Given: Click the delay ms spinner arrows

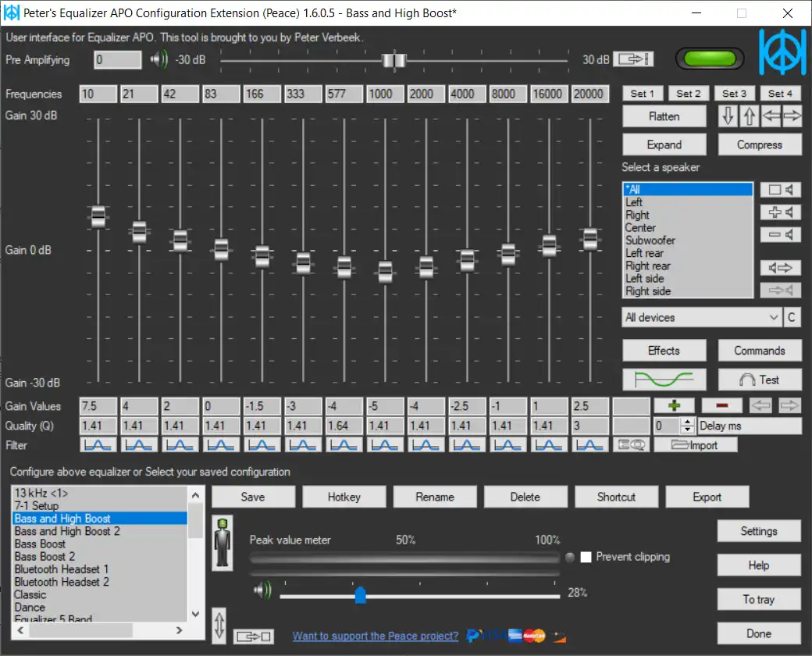Looking at the screenshot, I should coord(687,426).
